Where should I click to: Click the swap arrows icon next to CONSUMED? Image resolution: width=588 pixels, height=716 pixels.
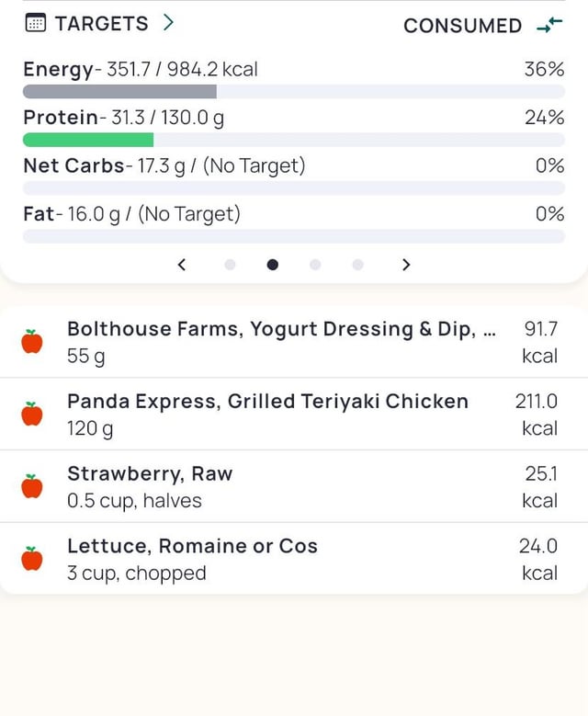[549, 26]
